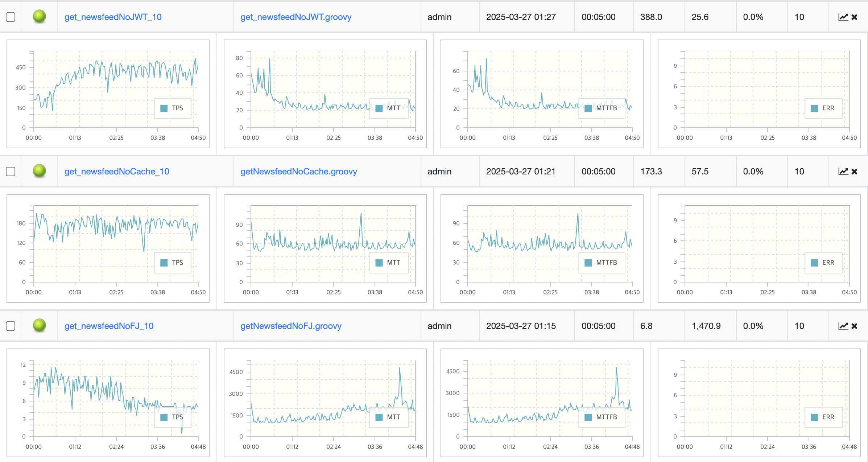Viewport: 868px width, 462px height.
Task: Collapse charts for get_newsfeedNoFJ_10 via chart icon
Action: (x=843, y=326)
